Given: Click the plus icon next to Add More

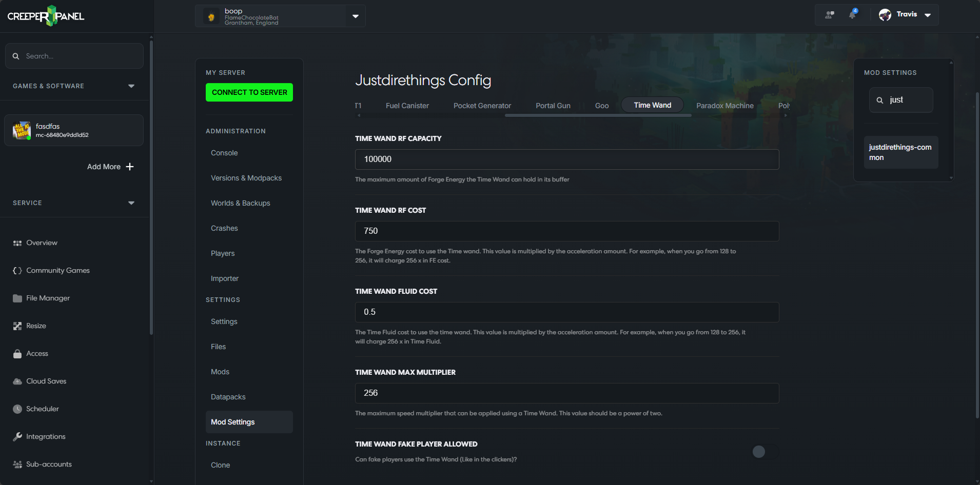Looking at the screenshot, I should pyautogui.click(x=130, y=167).
